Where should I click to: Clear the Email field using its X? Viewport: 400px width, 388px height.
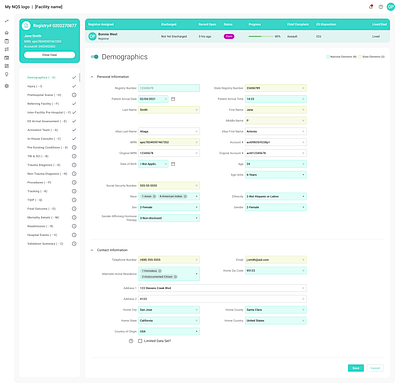pos(303,260)
